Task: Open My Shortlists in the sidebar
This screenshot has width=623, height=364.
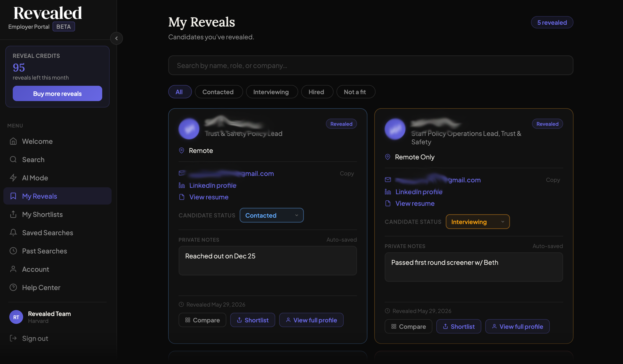Action: pos(57,214)
